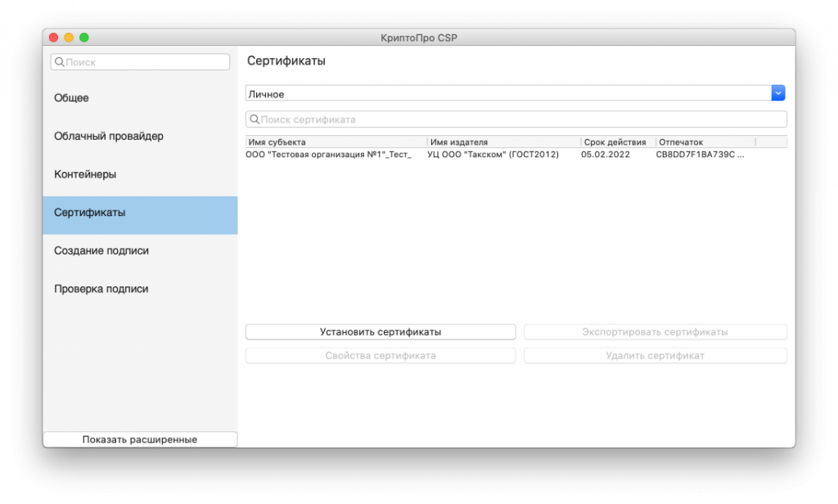838x504 pixels.
Task: Close the КриптоПро CSP window
Action: point(53,38)
